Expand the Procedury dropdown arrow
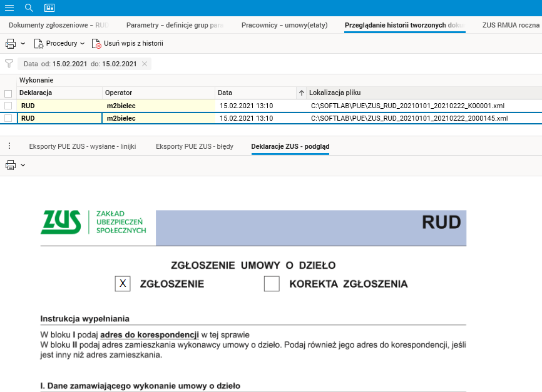The image size is (542, 392). point(82,44)
